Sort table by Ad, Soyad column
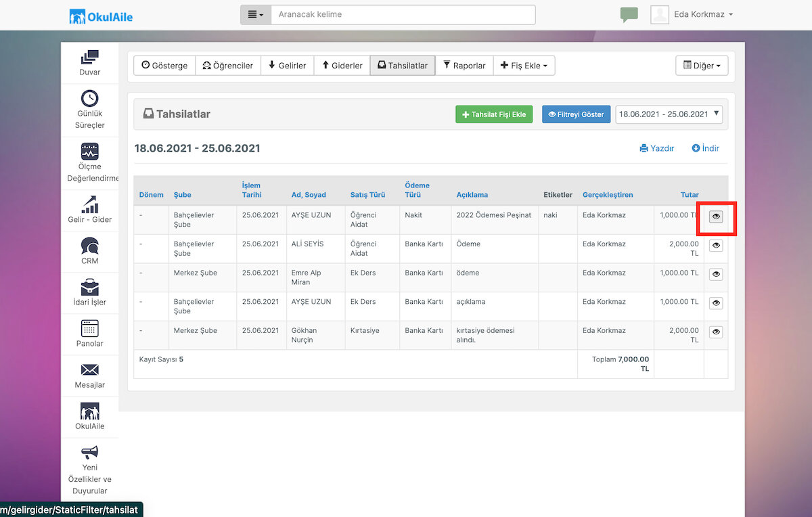 309,195
